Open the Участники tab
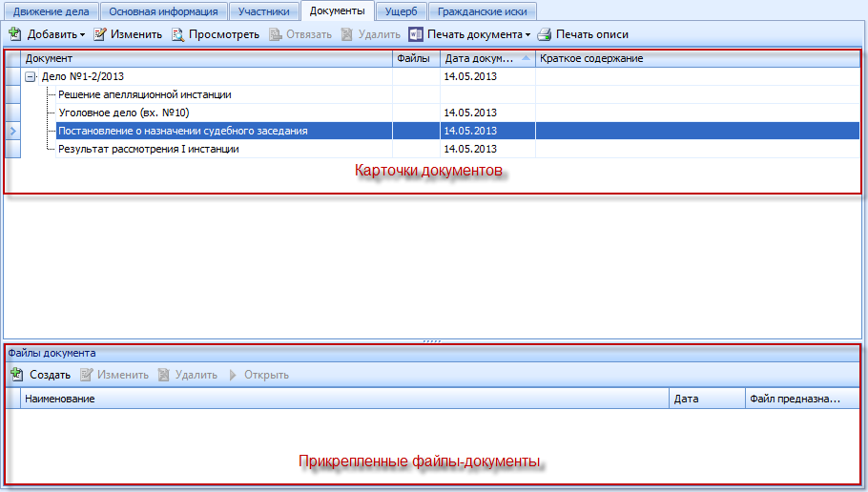The height and width of the screenshot is (492, 868). (263, 11)
